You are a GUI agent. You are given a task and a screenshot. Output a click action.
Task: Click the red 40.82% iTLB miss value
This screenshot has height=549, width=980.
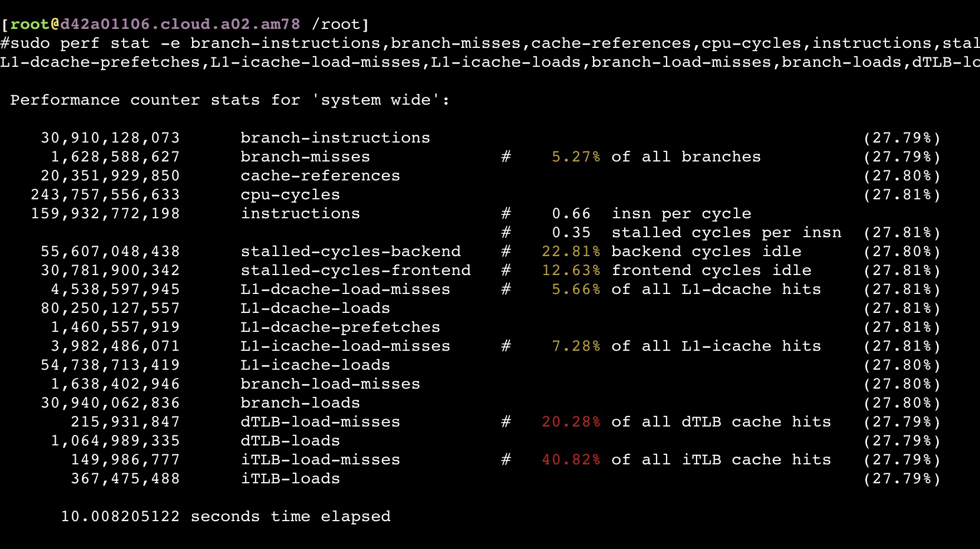pos(571,460)
